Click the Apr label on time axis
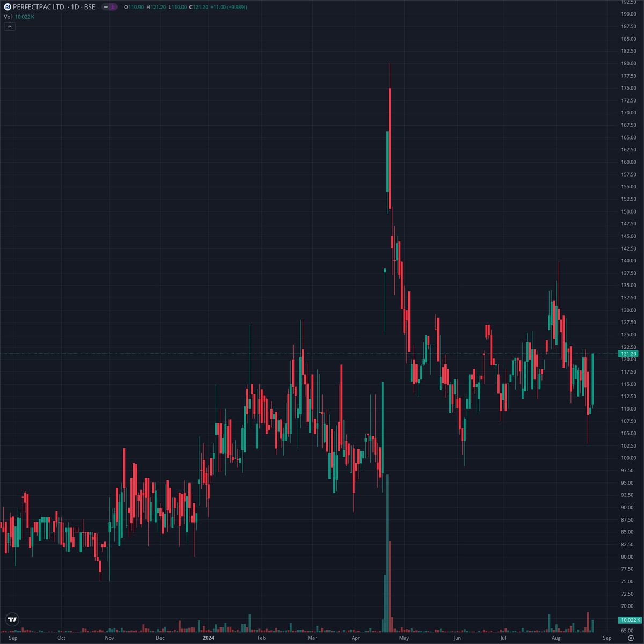Viewport: 644px width, 644px height. [355, 638]
